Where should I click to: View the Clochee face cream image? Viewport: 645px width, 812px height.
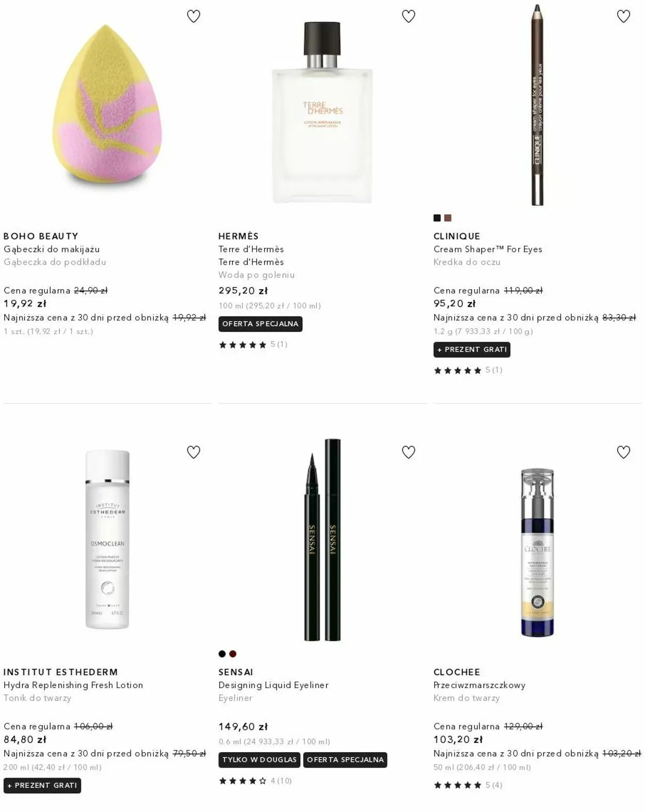[x=537, y=552]
